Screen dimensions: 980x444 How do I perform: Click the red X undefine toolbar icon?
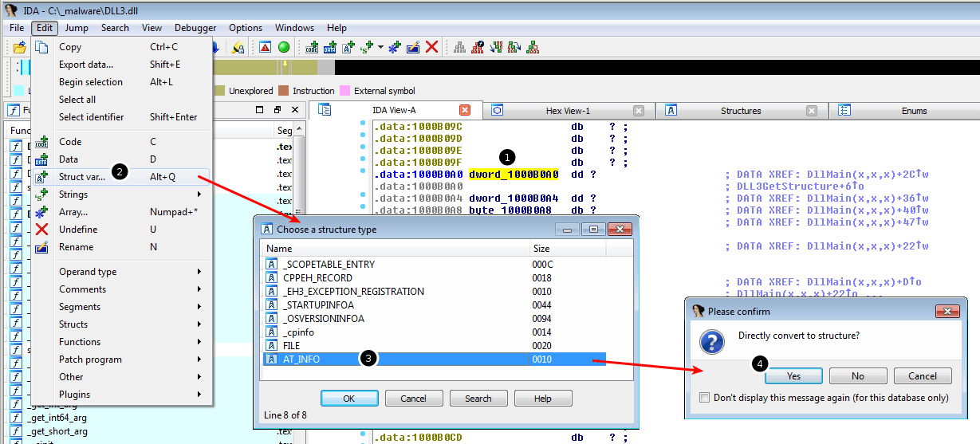[x=431, y=47]
